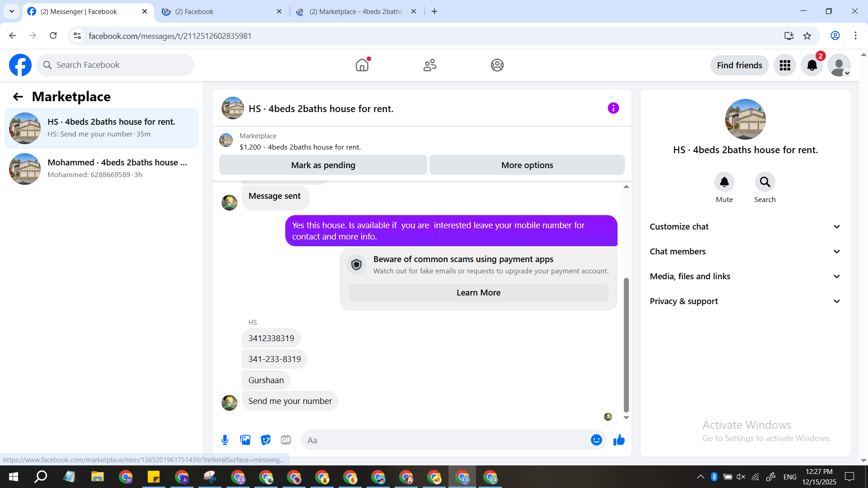View site information icon
This screenshot has height=488, width=868.
click(77, 36)
